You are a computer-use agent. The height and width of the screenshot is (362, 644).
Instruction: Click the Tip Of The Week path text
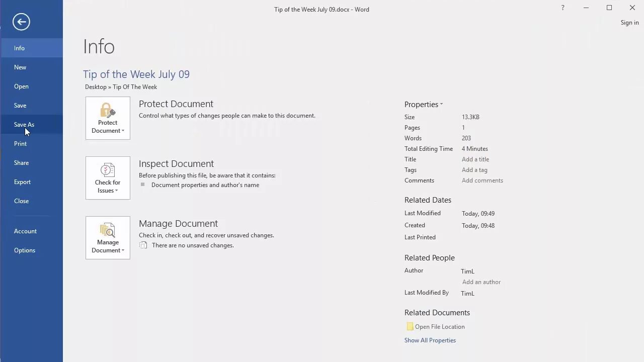click(135, 87)
